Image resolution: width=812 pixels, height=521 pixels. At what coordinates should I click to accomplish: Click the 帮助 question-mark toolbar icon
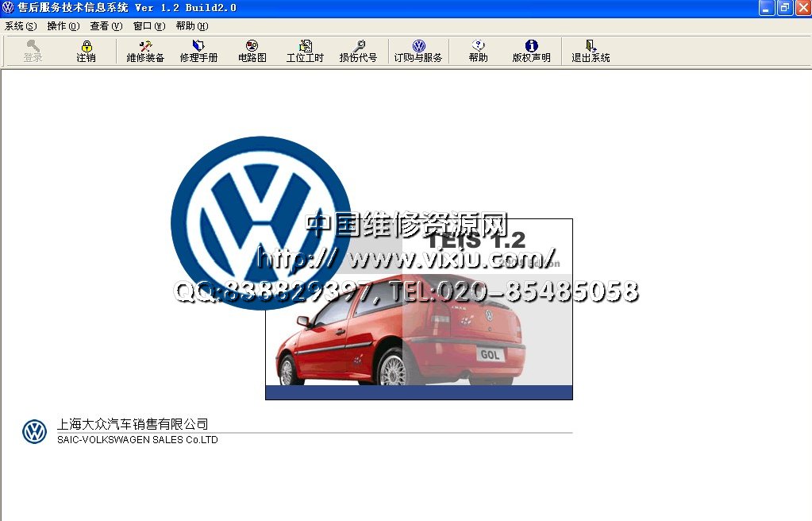coord(478,51)
